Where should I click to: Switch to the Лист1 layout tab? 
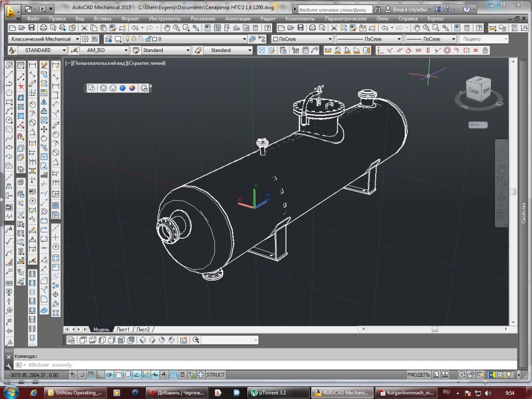[x=123, y=329]
